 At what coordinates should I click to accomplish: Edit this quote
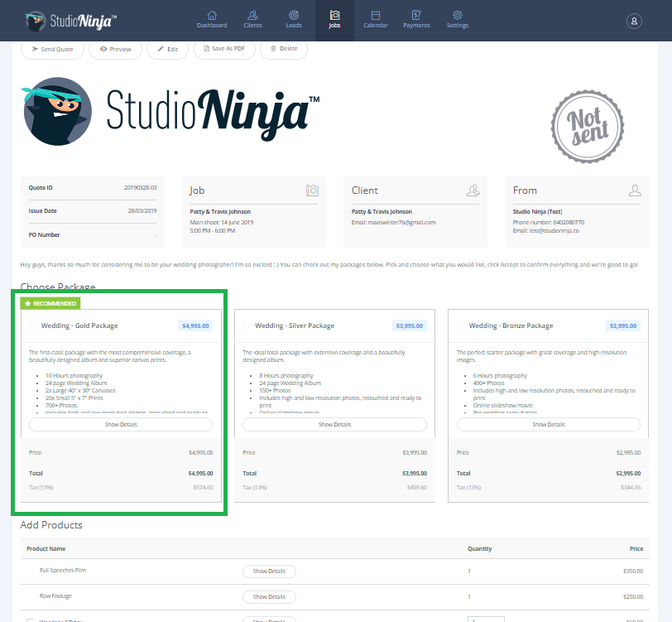(x=167, y=50)
